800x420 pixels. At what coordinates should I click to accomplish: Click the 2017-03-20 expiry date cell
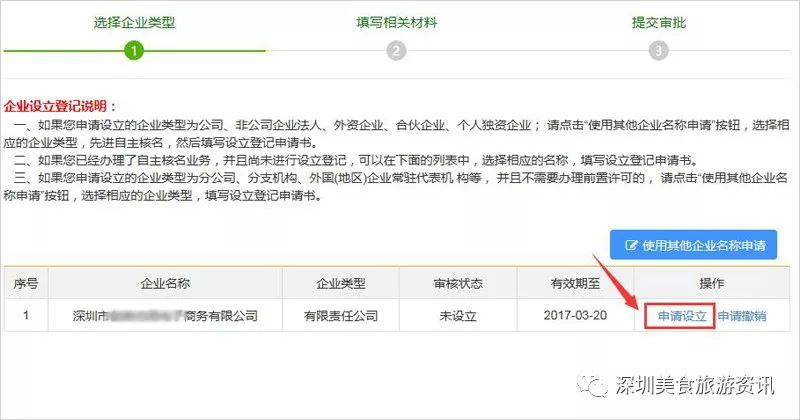575,315
